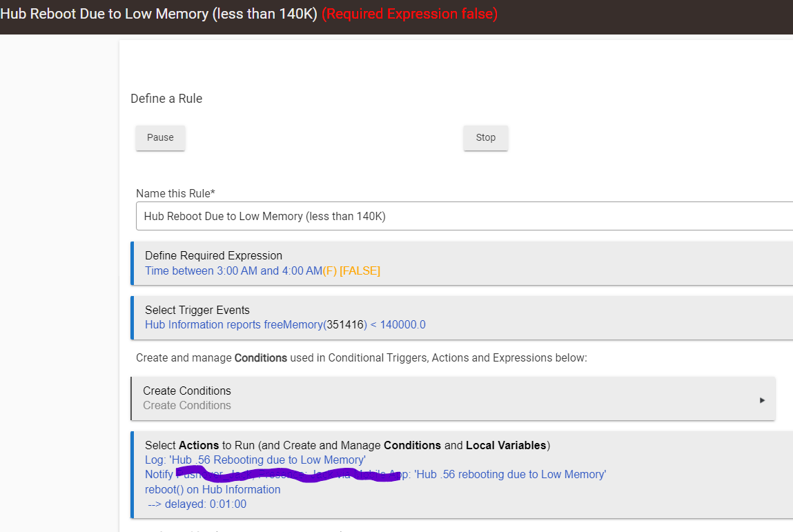Viewport: 793px width, 532px height.
Task: Click the page title Hub Reboot Due to Low Memory
Action: click(159, 14)
